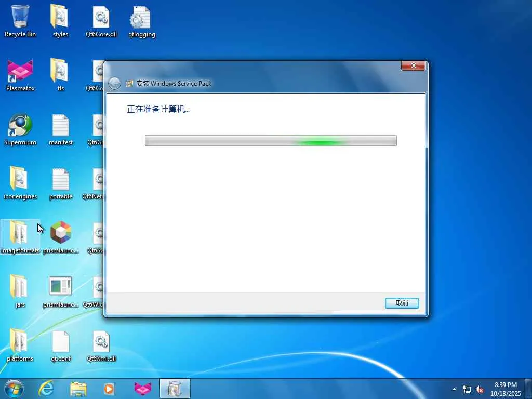Open the clock showing 8:39 PM
The image size is (532, 399).
pos(506,389)
